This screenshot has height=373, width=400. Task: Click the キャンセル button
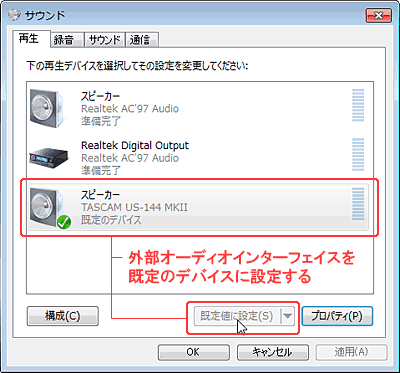click(273, 352)
